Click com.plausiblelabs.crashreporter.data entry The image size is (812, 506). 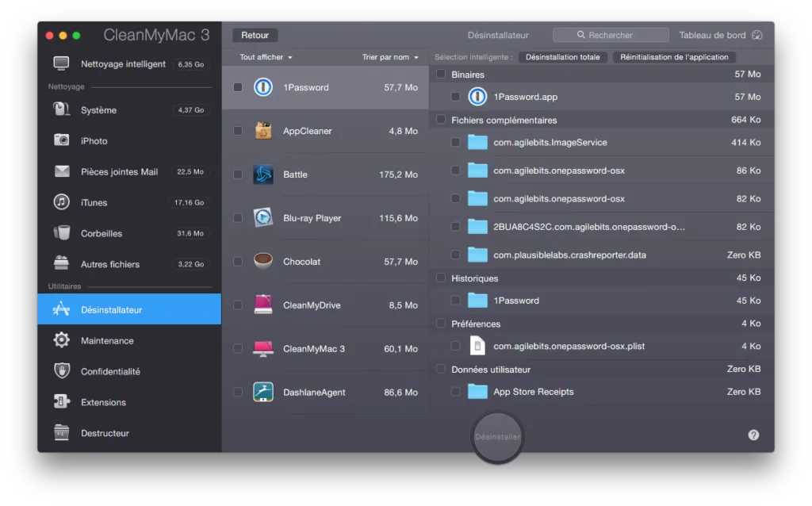coord(569,255)
